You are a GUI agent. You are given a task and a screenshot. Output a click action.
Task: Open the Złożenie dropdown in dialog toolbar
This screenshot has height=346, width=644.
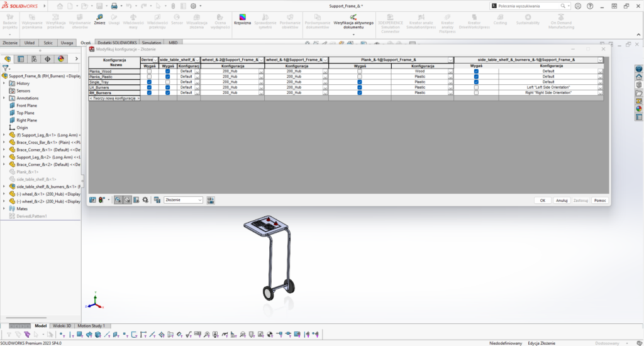tap(183, 200)
